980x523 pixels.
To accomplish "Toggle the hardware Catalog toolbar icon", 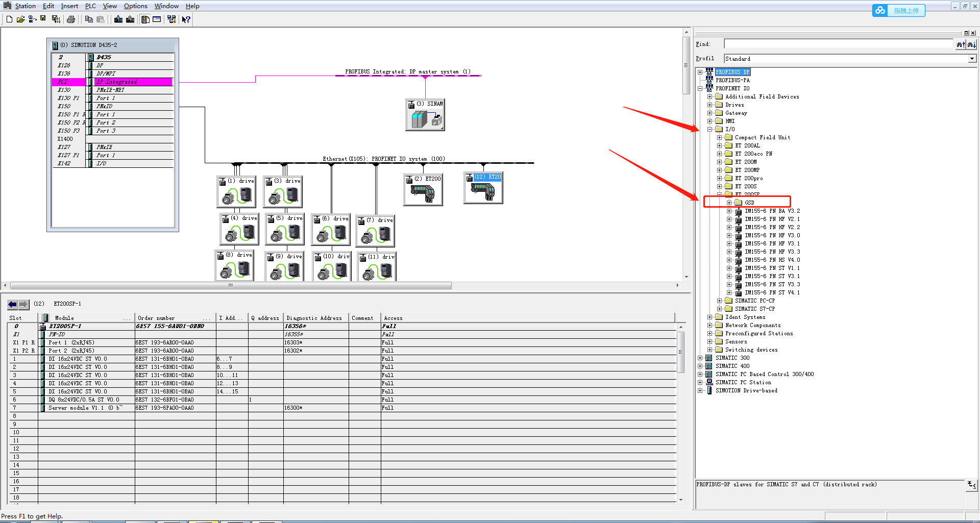I will [145, 19].
